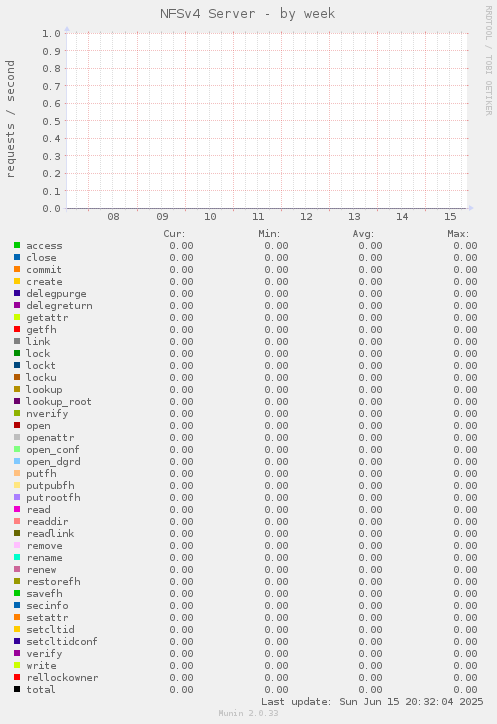Click the 'open_conf' legend label
Viewport: 497px width, 724px height.
53,450
